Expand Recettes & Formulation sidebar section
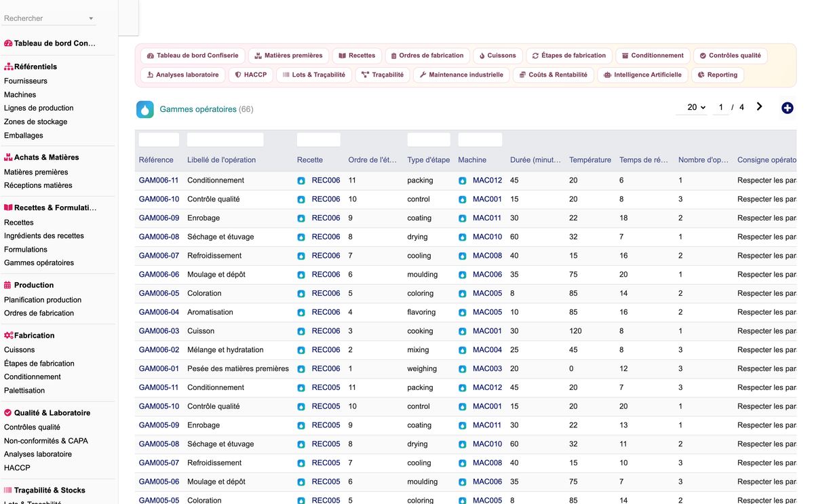Viewport: 814px width, 504px height. [x=50, y=208]
